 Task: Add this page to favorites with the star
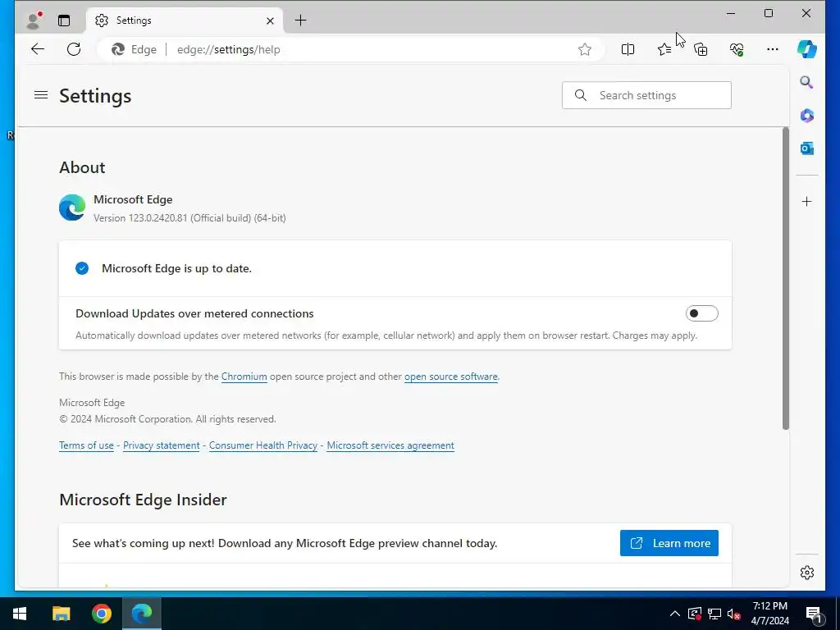pos(584,49)
